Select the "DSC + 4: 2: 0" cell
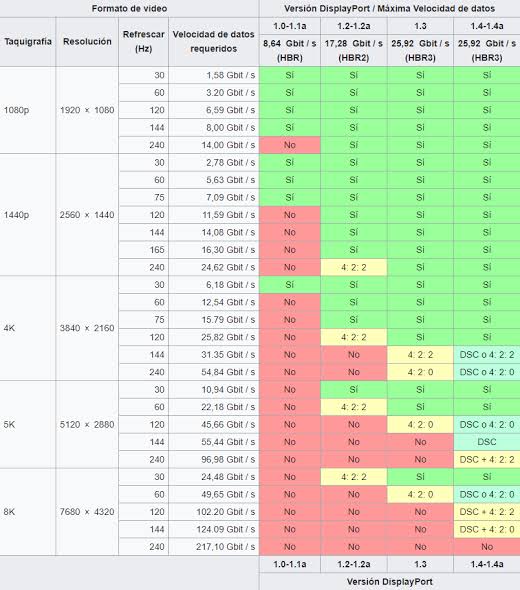Image resolution: width=520 pixels, height=590 pixels. tap(487, 529)
